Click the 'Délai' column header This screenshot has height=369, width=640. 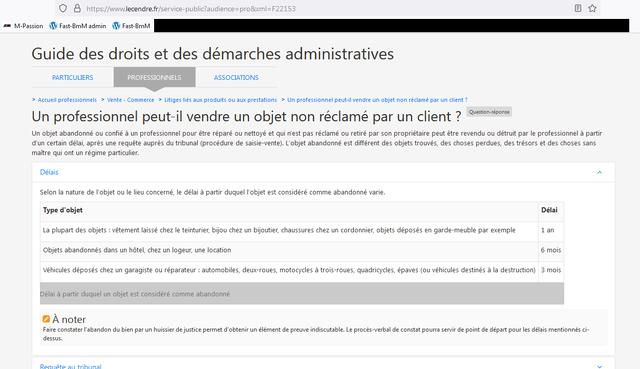coord(551,210)
